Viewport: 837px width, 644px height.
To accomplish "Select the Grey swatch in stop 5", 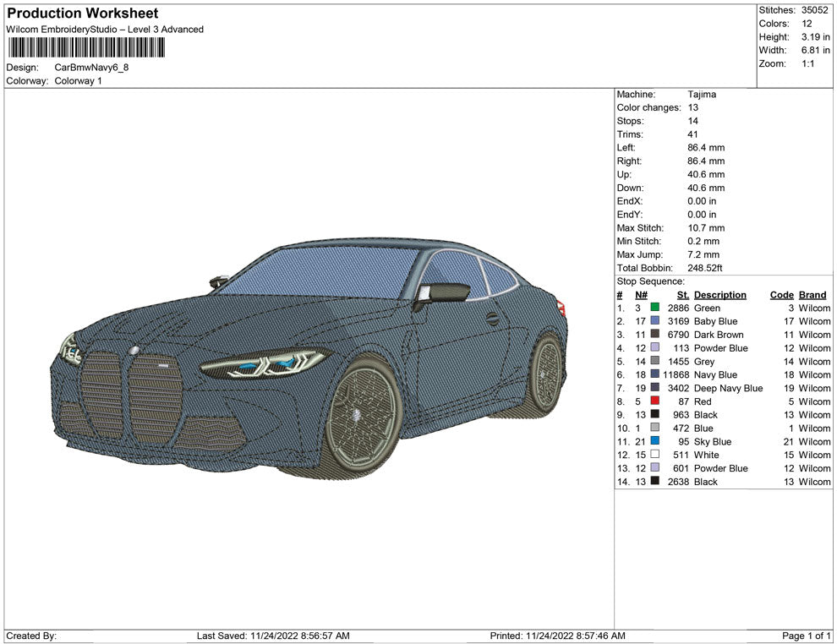I will 655,362.
